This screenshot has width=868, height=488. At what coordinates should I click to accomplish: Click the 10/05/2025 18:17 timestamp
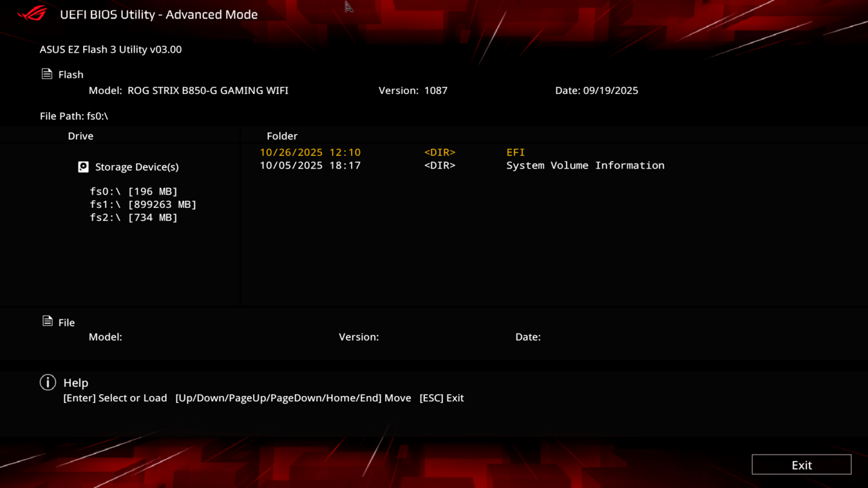click(x=310, y=165)
